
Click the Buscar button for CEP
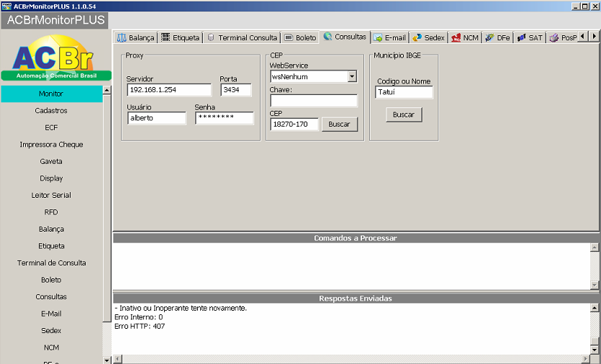click(340, 124)
